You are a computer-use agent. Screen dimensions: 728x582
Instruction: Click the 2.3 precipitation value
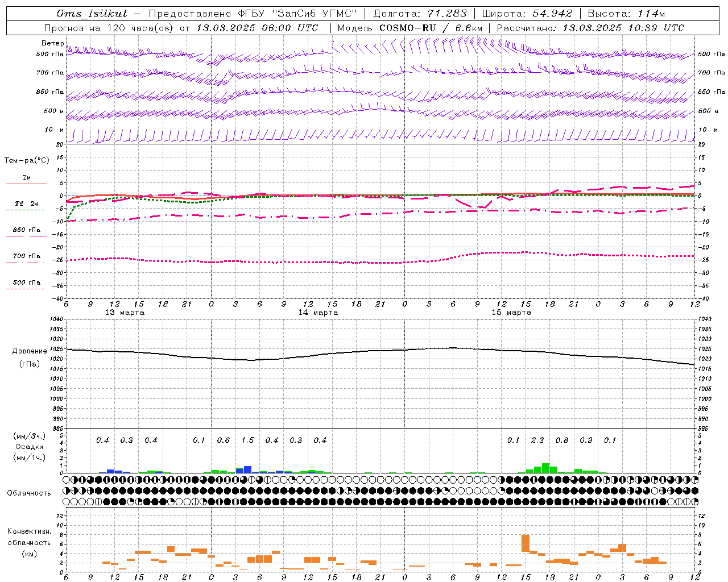tap(537, 440)
